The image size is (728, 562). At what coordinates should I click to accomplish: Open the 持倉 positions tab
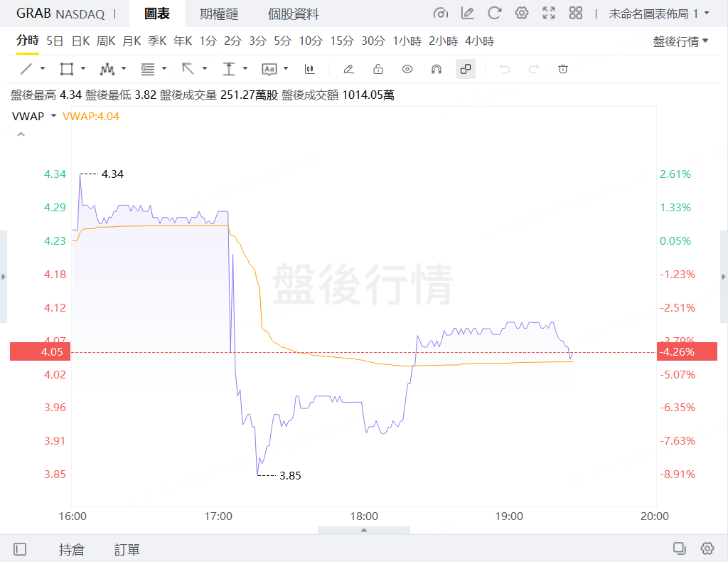click(72, 549)
